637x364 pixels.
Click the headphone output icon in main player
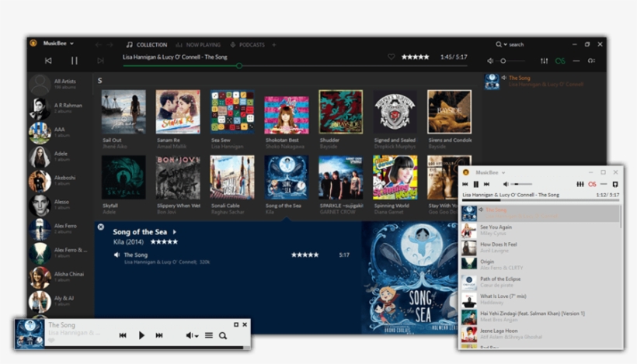click(x=591, y=61)
